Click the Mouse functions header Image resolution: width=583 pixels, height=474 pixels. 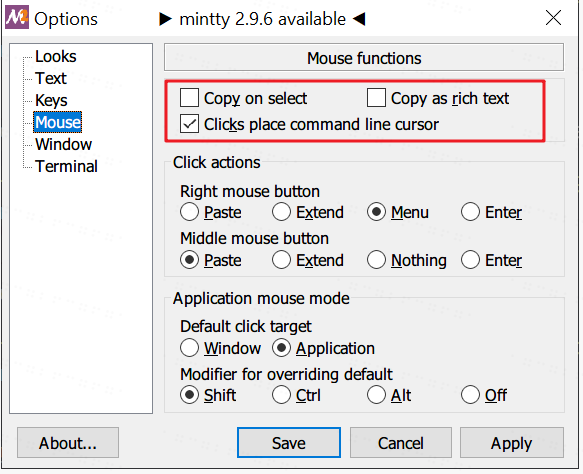(364, 58)
